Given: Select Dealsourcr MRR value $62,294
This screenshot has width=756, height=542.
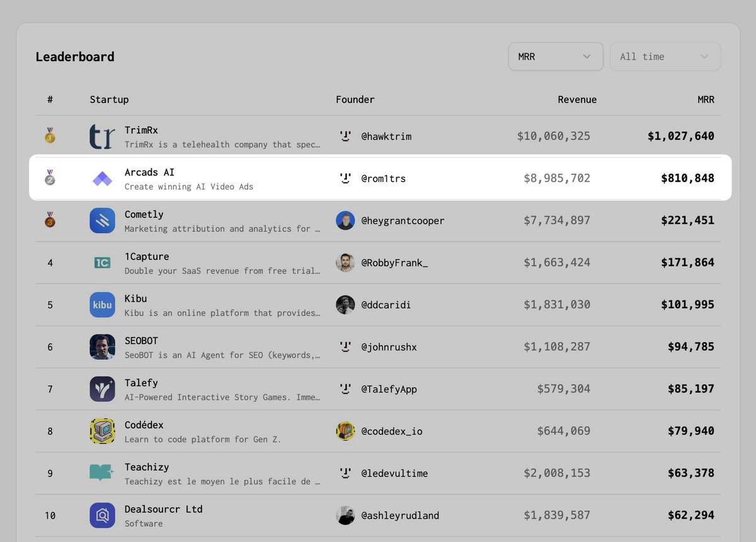Looking at the screenshot, I should coord(691,516).
